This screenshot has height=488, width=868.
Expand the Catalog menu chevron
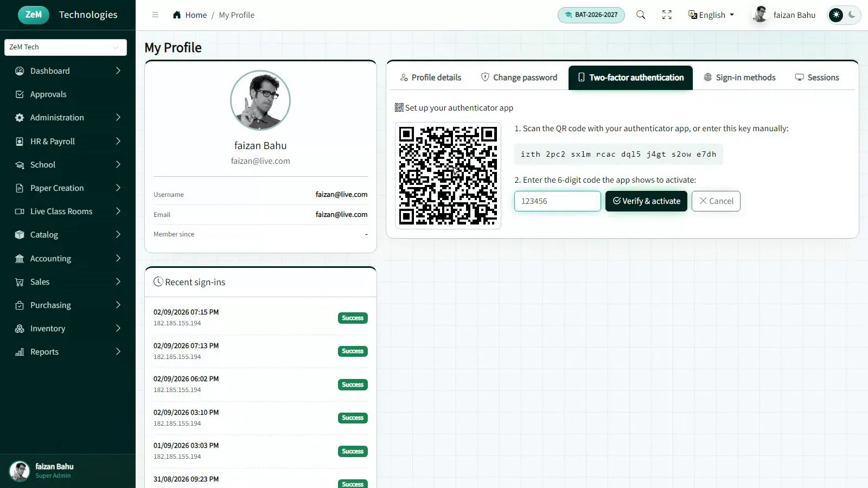(x=118, y=235)
